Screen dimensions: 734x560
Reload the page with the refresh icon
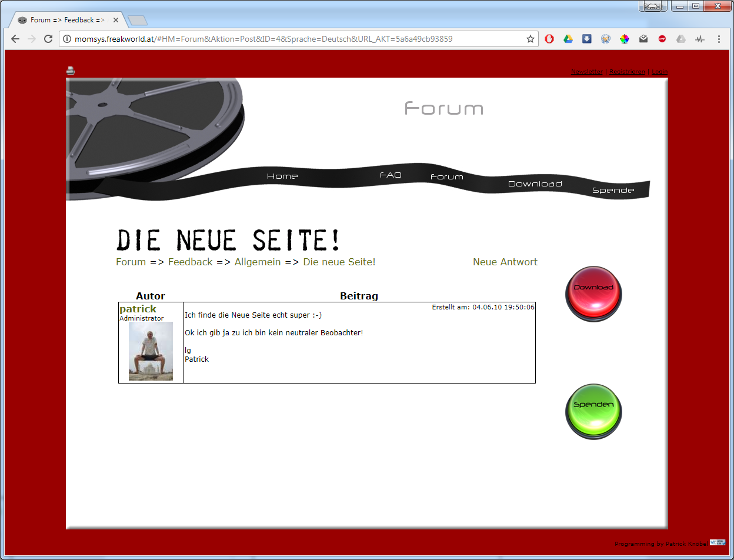48,39
